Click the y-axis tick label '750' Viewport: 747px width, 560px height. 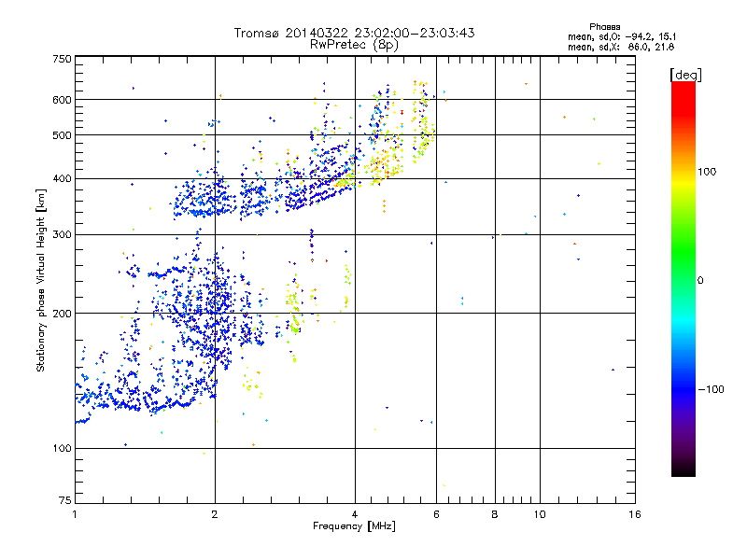click(63, 59)
